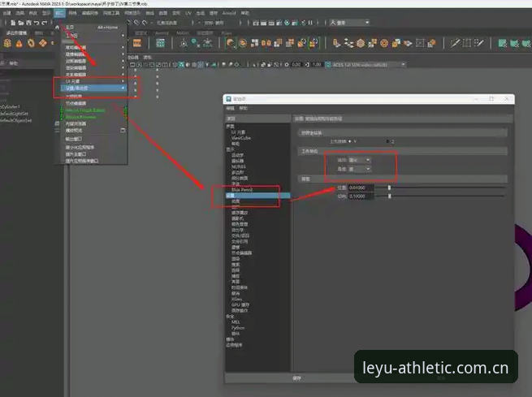Open the linear working units dropdown
The width and height of the screenshot is (532, 397).
pos(360,160)
